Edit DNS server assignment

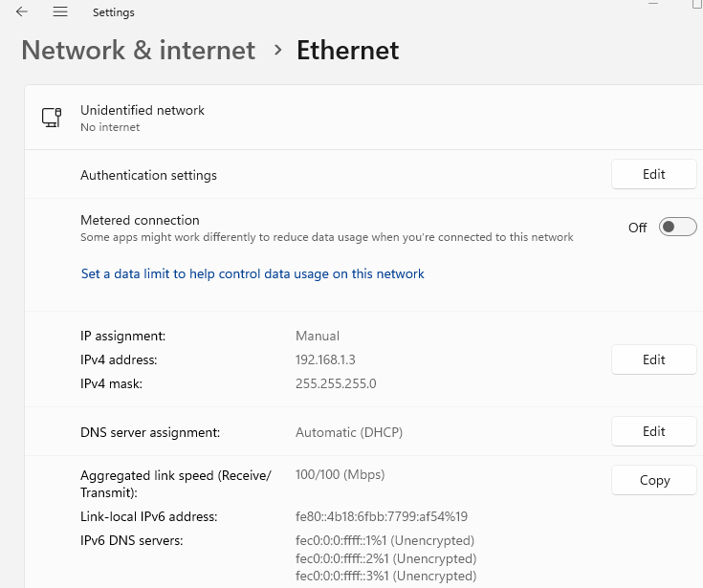pos(653,431)
